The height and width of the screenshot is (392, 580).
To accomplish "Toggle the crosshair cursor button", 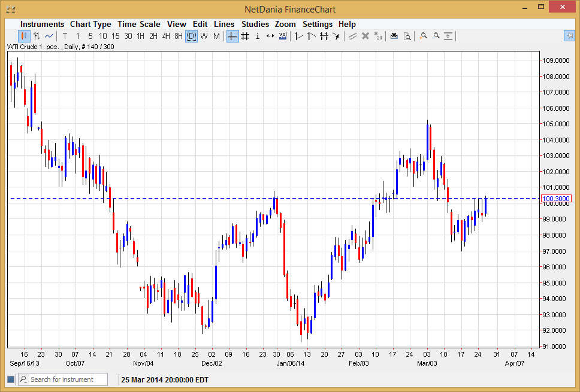I will pos(232,36).
